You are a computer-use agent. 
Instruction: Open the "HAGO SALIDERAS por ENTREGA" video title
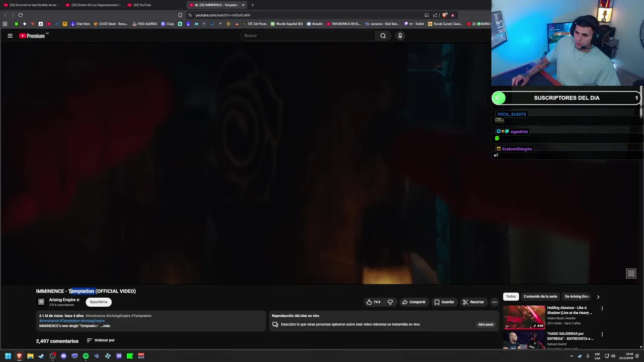571,336
